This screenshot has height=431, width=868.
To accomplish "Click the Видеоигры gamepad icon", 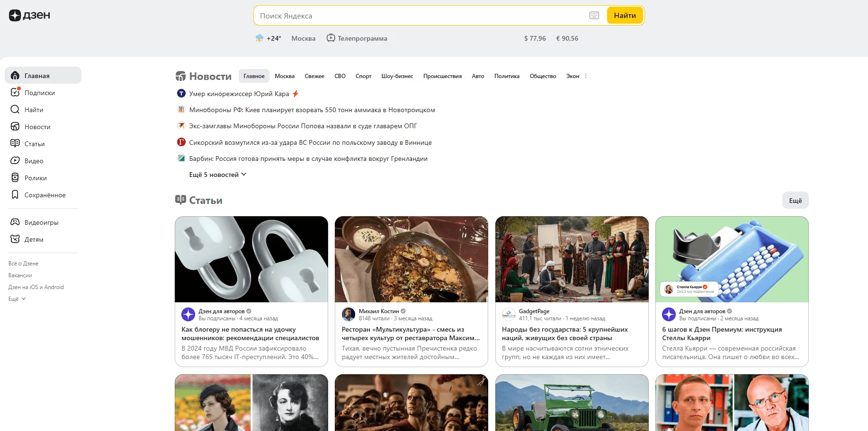I will pos(15,222).
